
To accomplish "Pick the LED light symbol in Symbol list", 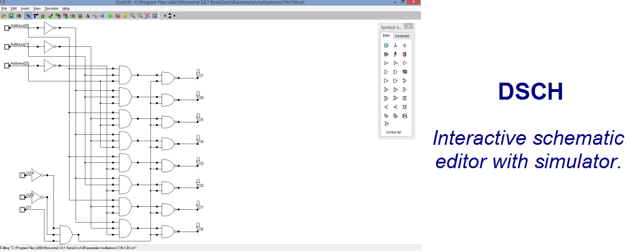I will tap(395, 55).
